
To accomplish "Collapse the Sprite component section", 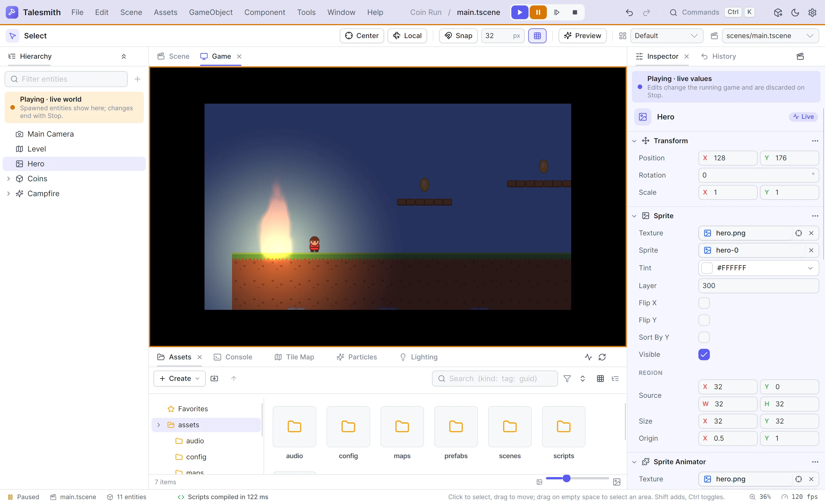I will click(x=634, y=216).
